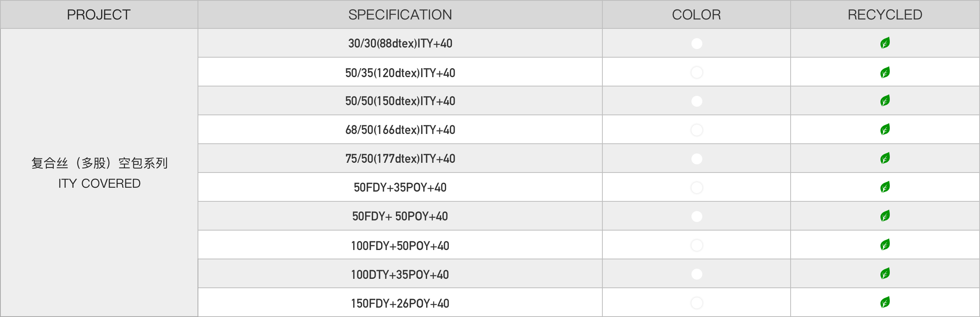Select the recycled leaf for 100FDY+50POY+40
The width and height of the screenshot is (980, 317).
(x=885, y=245)
